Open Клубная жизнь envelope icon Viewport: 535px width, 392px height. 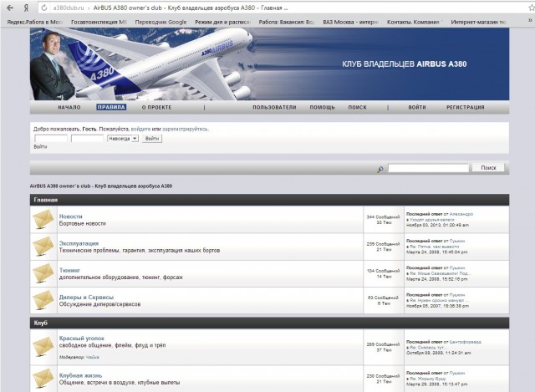[43, 379]
